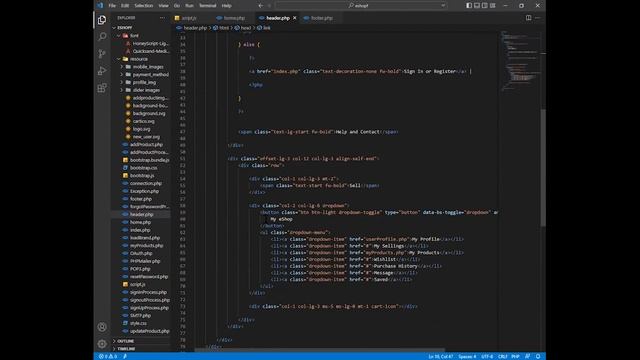Click the Explorer more actions ellipsis
640x360 pixels.
pos(162,18)
